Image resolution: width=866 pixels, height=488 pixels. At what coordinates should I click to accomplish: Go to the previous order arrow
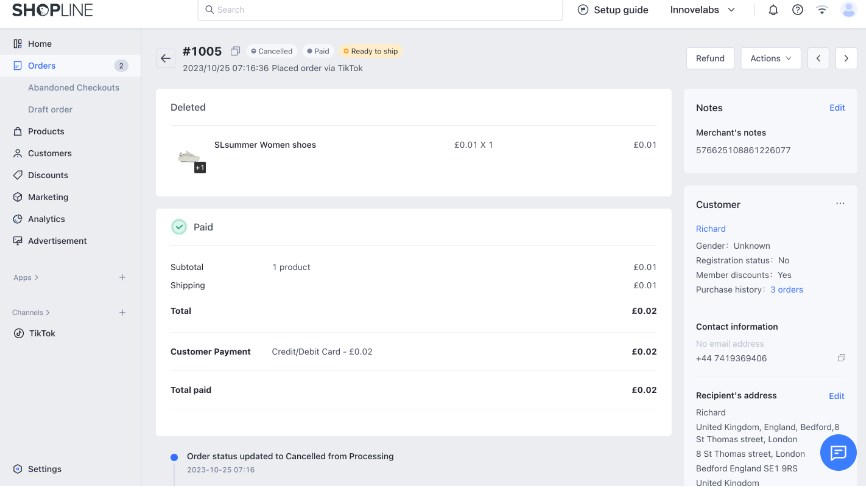coord(818,58)
